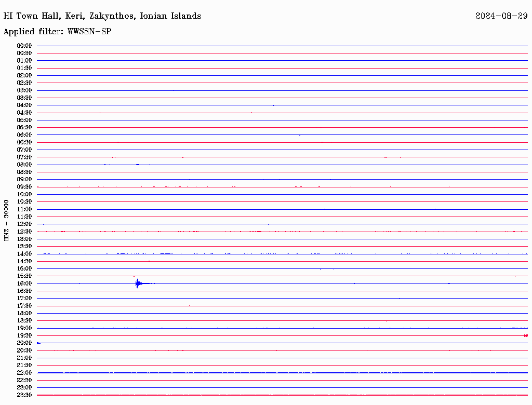
Task: Click the 17:30 time label
Action: point(24,306)
